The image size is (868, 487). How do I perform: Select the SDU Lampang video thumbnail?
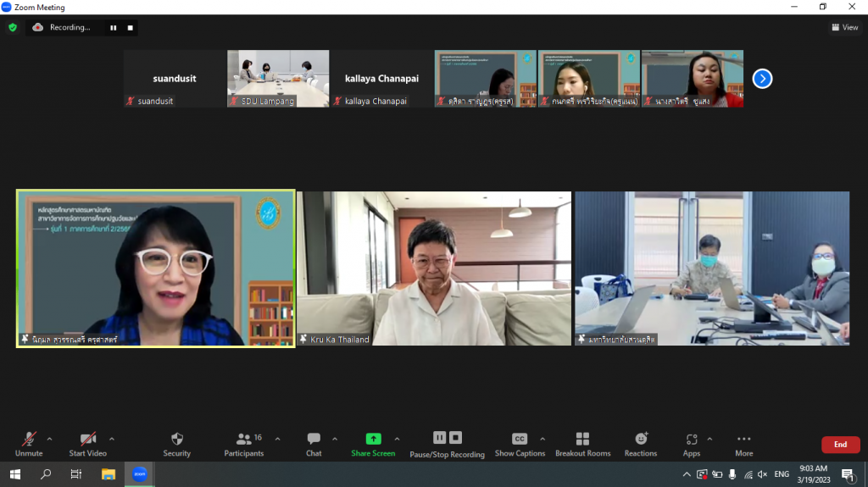tap(277, 79)
